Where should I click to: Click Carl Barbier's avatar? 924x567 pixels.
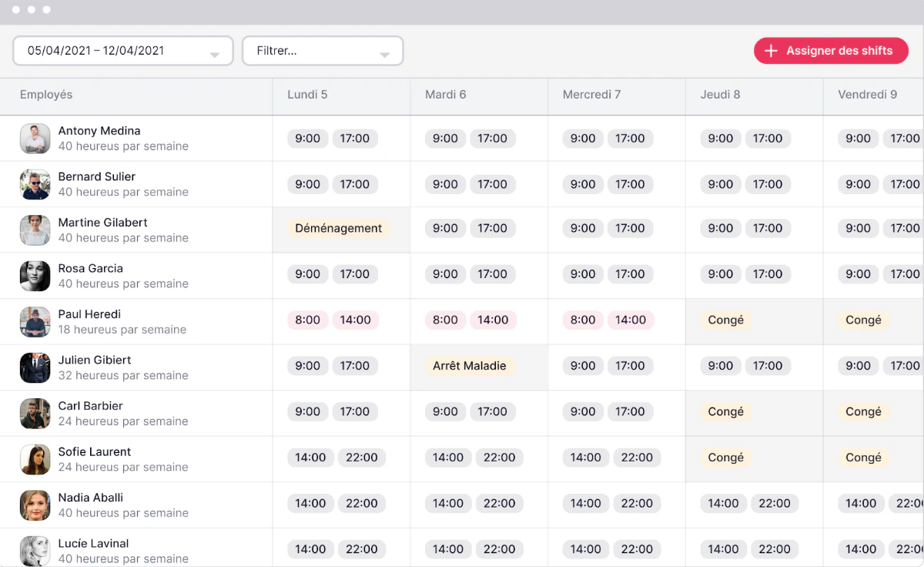click(35, 414)
